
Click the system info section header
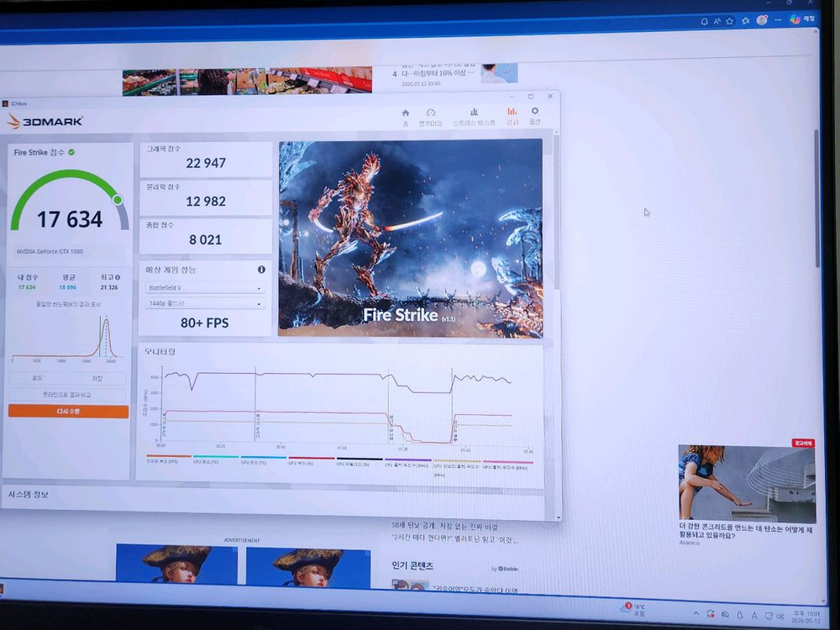[29, 495]
